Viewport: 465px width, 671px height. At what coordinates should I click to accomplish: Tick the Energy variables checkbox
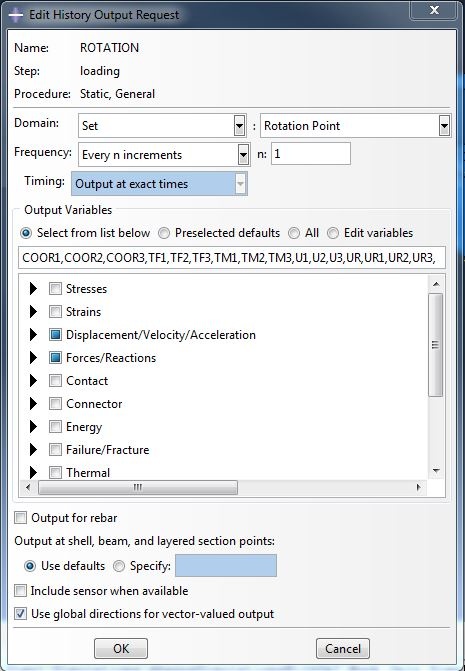click(55, 427)
